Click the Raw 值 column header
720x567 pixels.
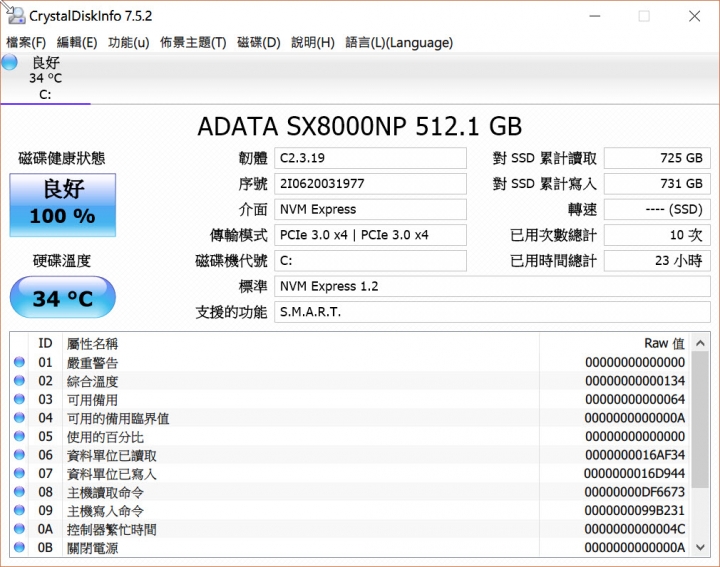click(614, 343)
